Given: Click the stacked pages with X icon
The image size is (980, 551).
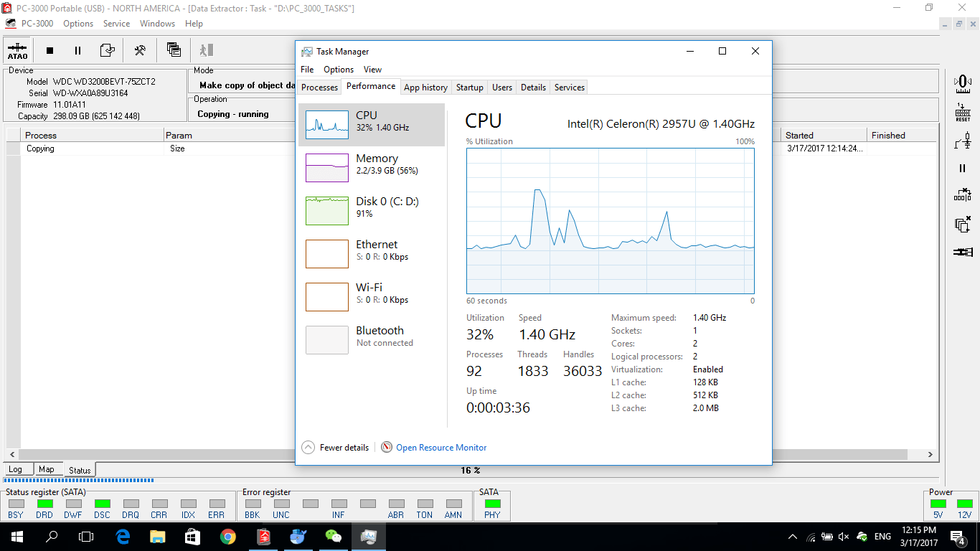Looking at the screenshot, I should pyautogui.click(x=963, y=224).
